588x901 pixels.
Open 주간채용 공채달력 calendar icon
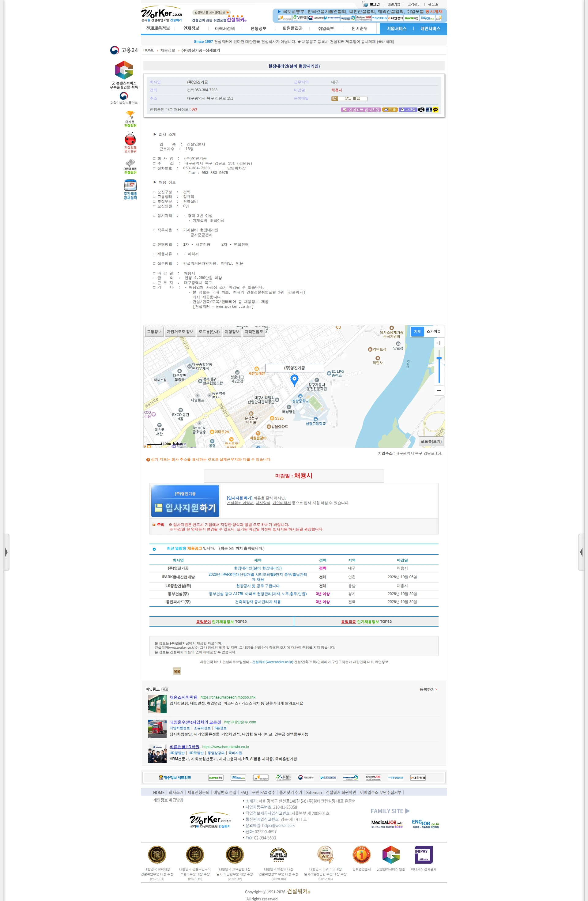130,190
